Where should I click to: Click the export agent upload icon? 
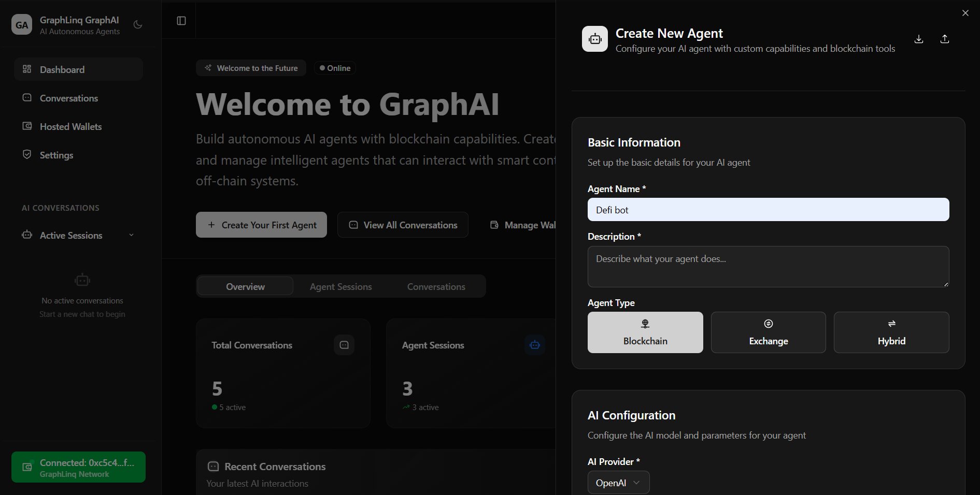click(x=944, y=39)
